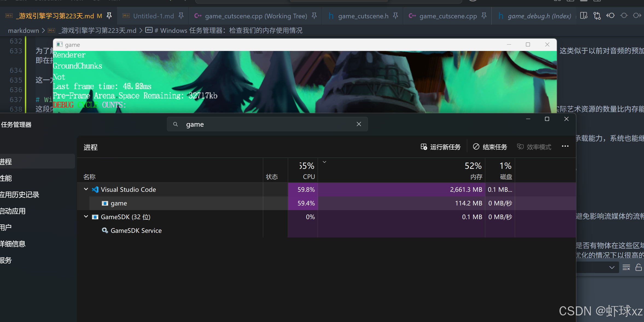Click the search magnifier icon
The width and height of the screenshot is (644, 322).
[176, 124]
